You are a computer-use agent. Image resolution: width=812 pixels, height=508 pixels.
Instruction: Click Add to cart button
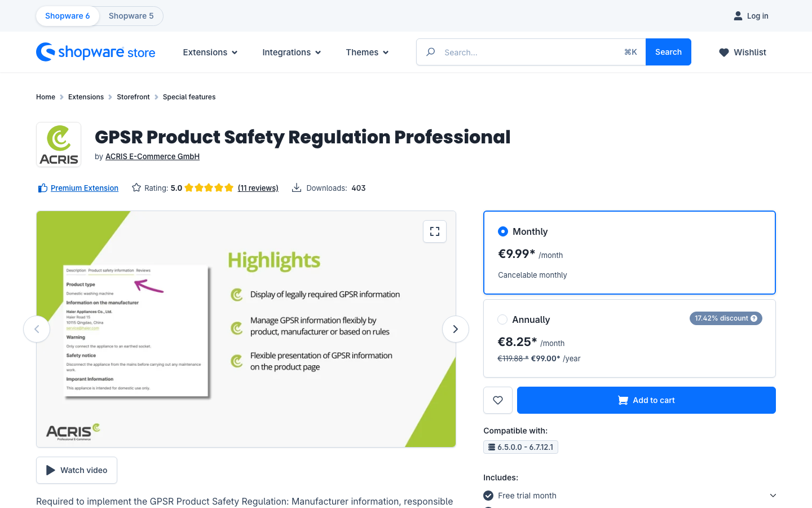point(646,400)
